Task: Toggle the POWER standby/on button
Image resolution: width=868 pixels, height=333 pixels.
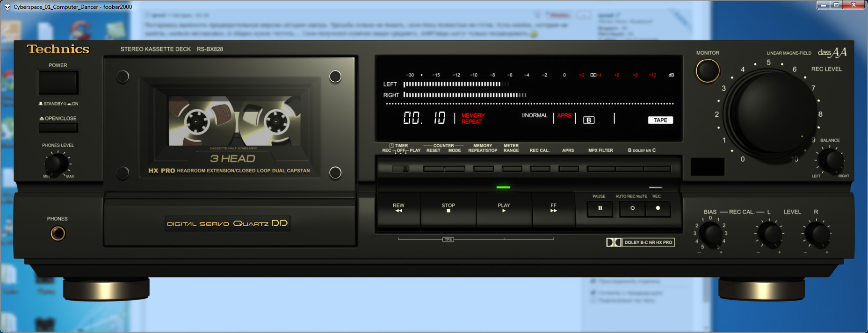Action: (58, 83)
